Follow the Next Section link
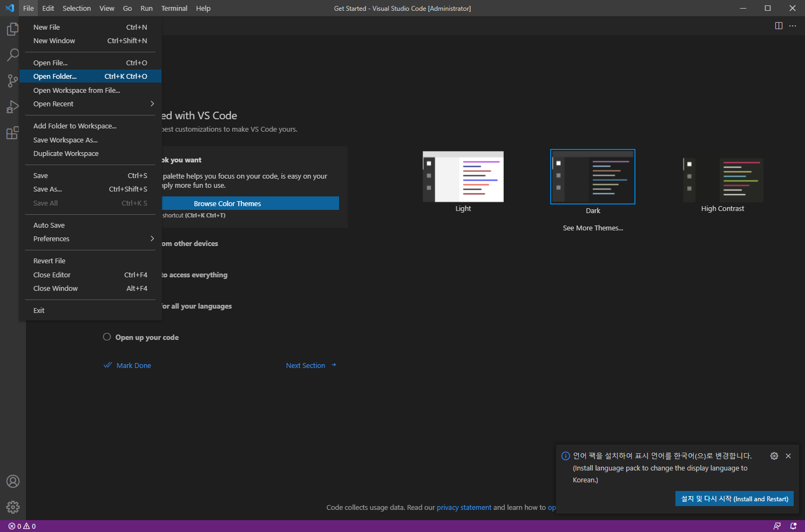This screenshot has width=805, height=532. tap(311, 365)
